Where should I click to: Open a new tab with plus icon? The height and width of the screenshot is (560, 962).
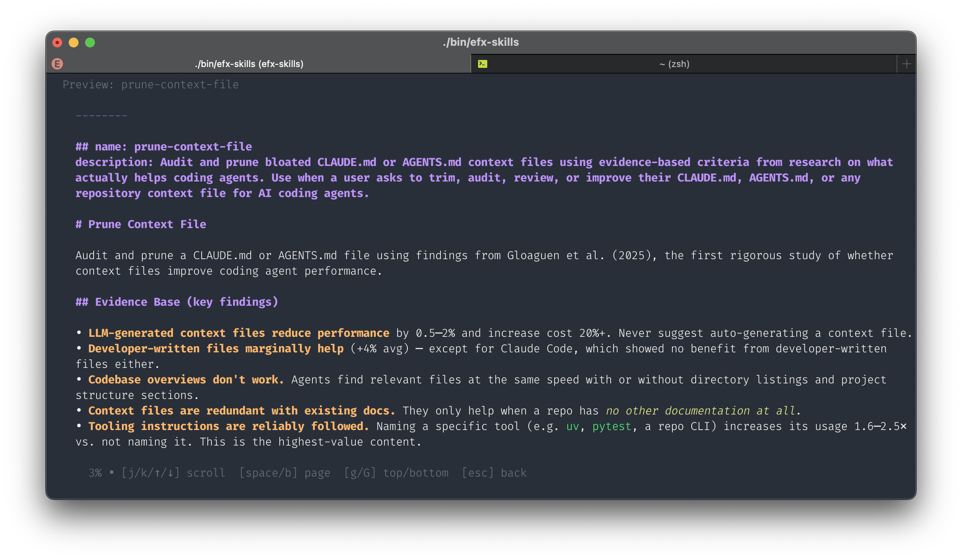906,64
